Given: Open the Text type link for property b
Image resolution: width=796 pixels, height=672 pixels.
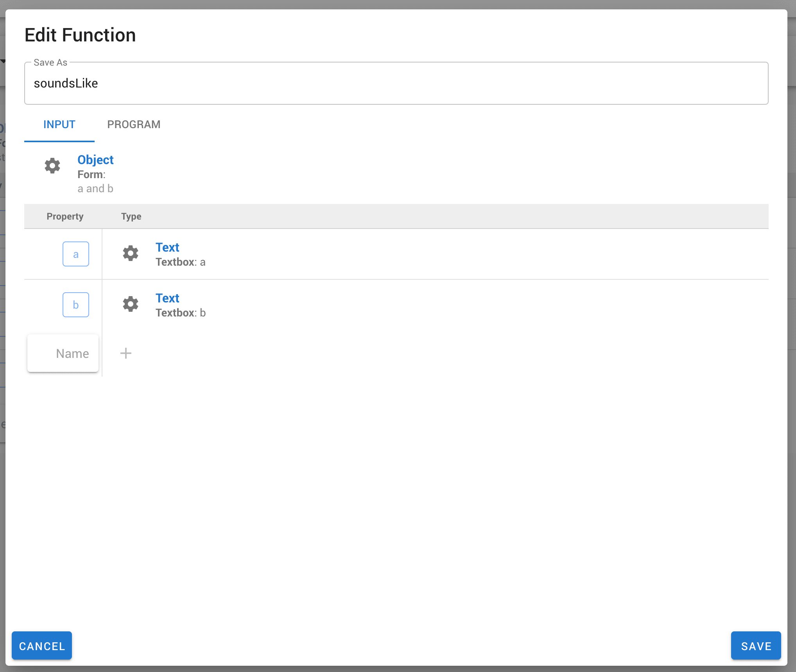Looking at the screenshot, I should click(x=167, y=298).
